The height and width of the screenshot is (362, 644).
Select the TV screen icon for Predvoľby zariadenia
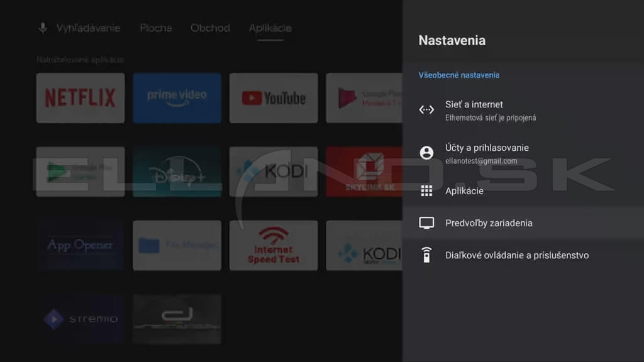point(426,223)
